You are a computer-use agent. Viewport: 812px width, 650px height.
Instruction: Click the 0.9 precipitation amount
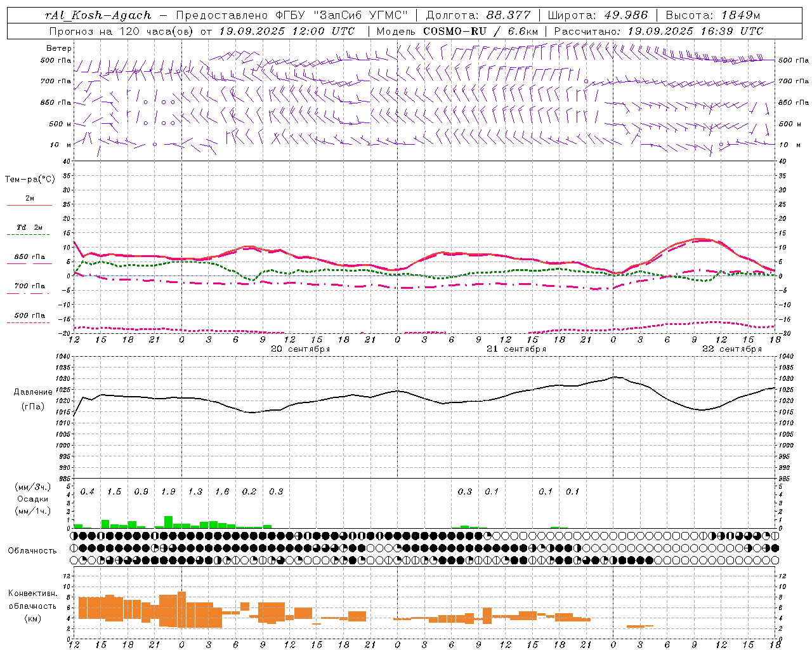141,492
